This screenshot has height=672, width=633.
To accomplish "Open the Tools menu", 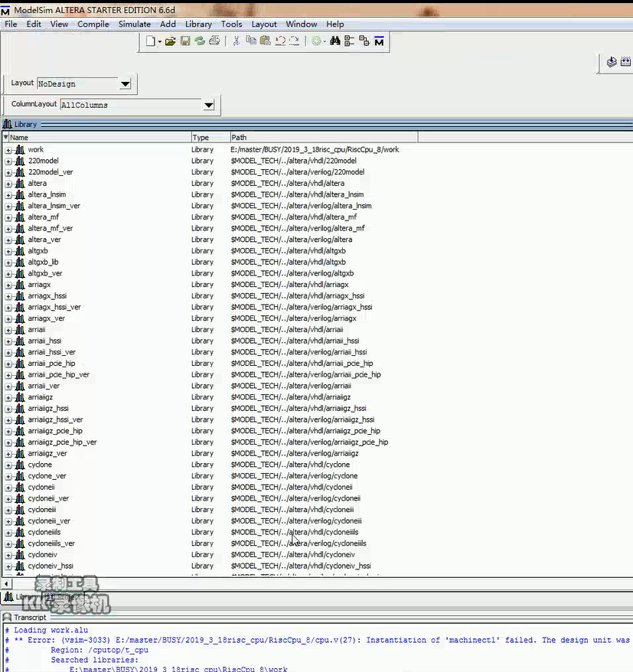I will pos(231,24).
